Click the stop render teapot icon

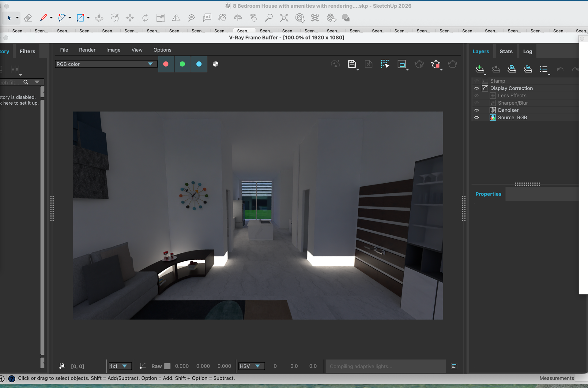(435, 64)
